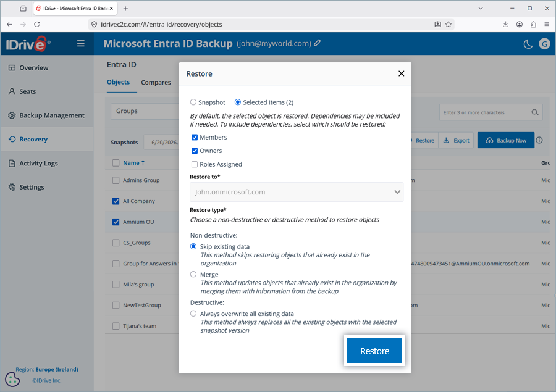The height and width of the screenshot is (392, 556).
Task: Choose the Merge restore type
Action: point(193,274)
